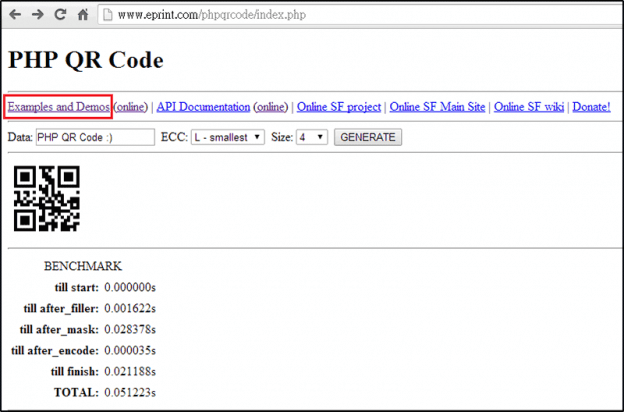Expand the Size dropdown
The height and width of the screenshot is (412, 624).
(311, 137)
